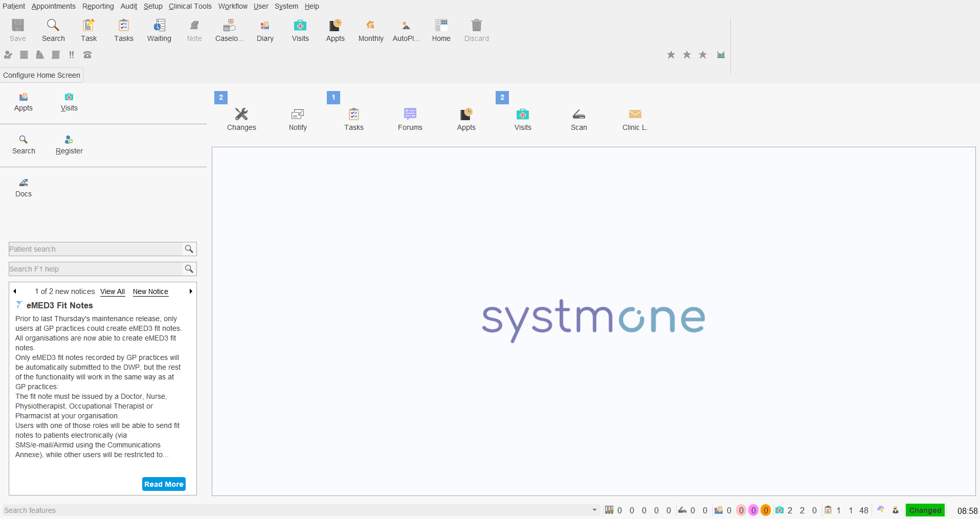This screenshot has height=519, width=980.
Task: Open Forums on the home panel
Action: [410, 119]
